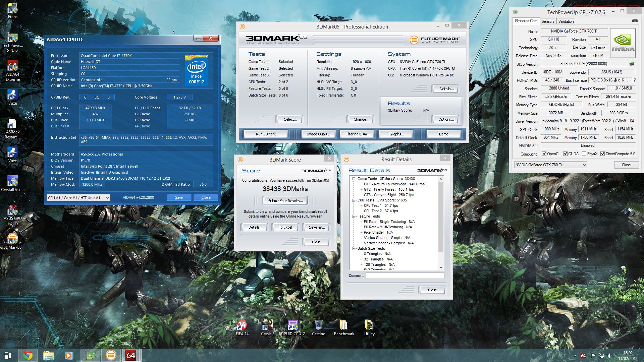Collapse the Game Tests tree node
Screen dimensions: 644x362
coord(354,179)
